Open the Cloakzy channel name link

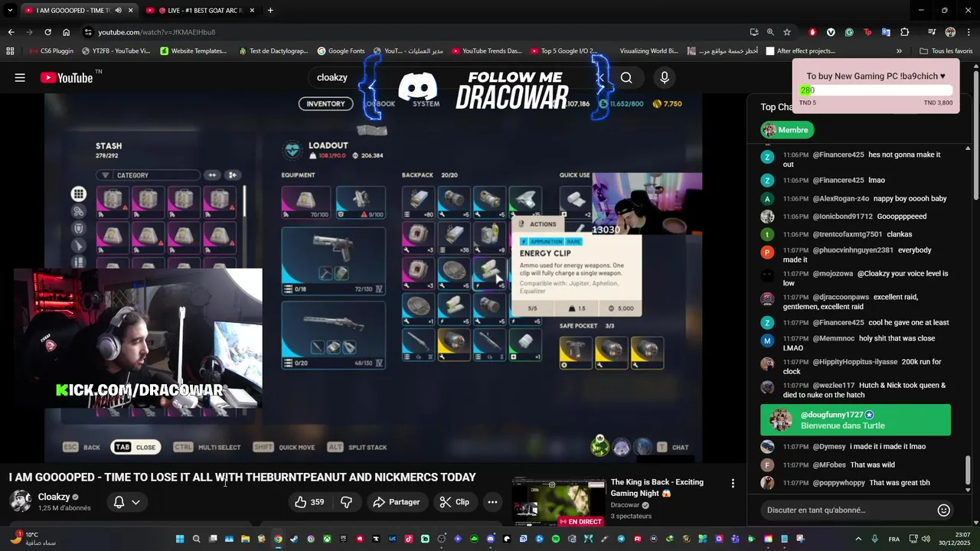pos(54,497)
